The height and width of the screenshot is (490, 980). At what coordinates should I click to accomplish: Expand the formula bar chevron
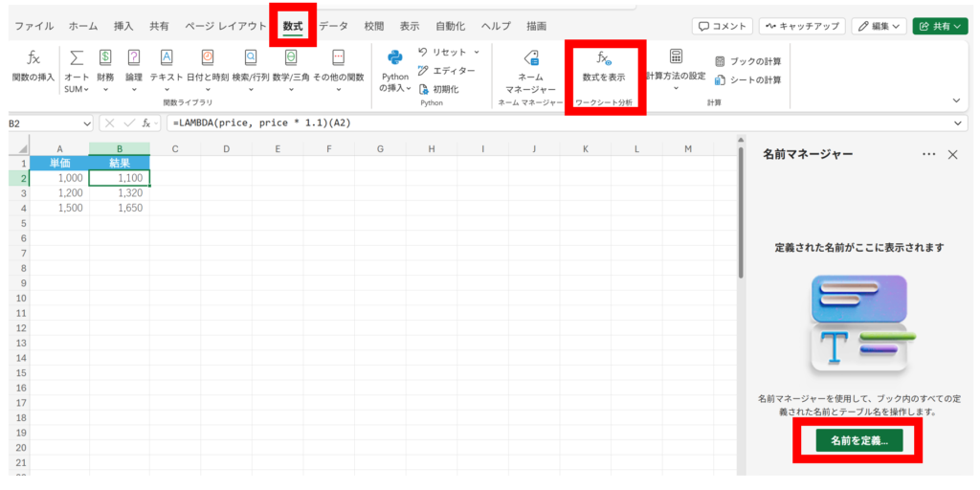(x=960, y=123)
